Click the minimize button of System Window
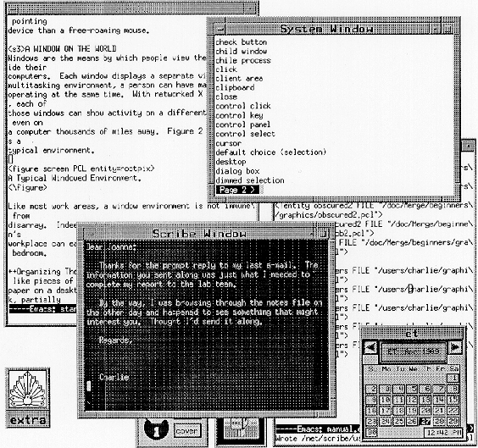 click(x=436, y=29)
